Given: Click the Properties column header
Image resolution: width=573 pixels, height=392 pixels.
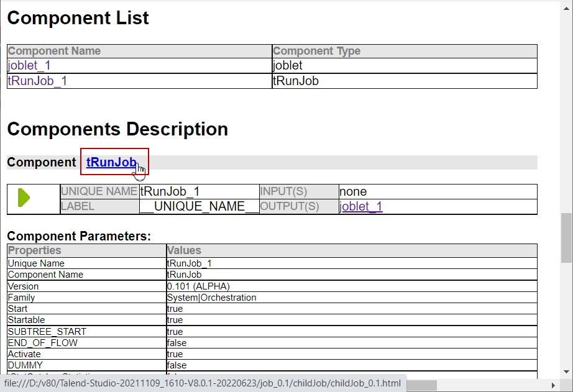Looking at the screenshot, I should 34,250.
